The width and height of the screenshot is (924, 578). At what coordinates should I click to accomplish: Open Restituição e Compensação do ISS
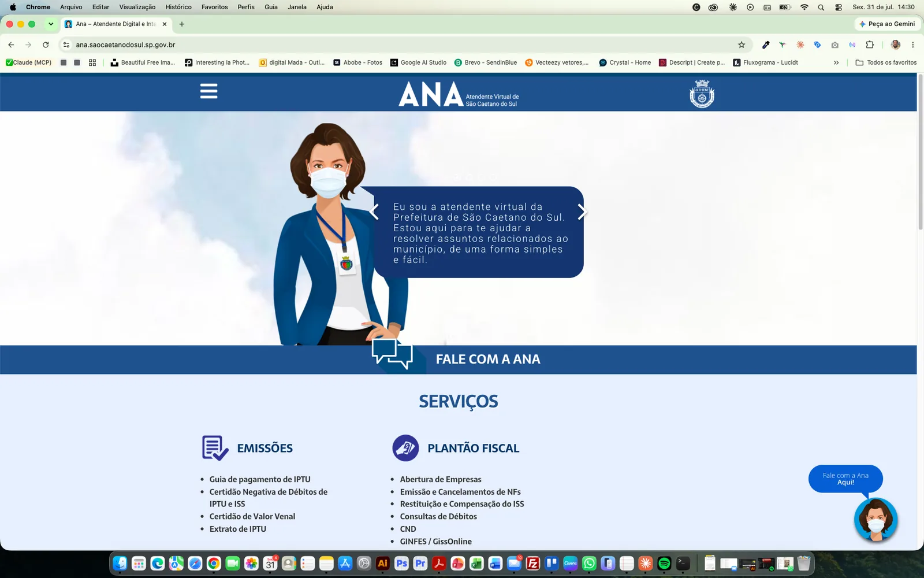pyautogui.click(x=462, y=504)
